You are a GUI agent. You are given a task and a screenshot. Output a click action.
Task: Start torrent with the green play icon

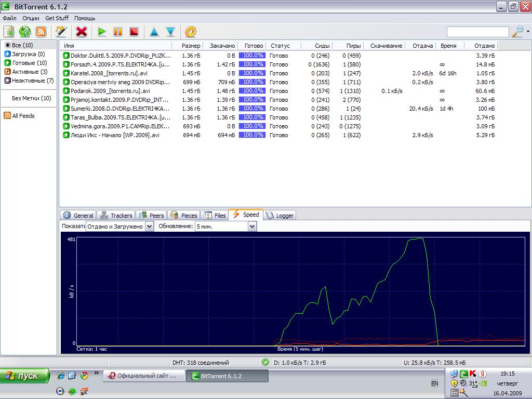pos(102,32)
